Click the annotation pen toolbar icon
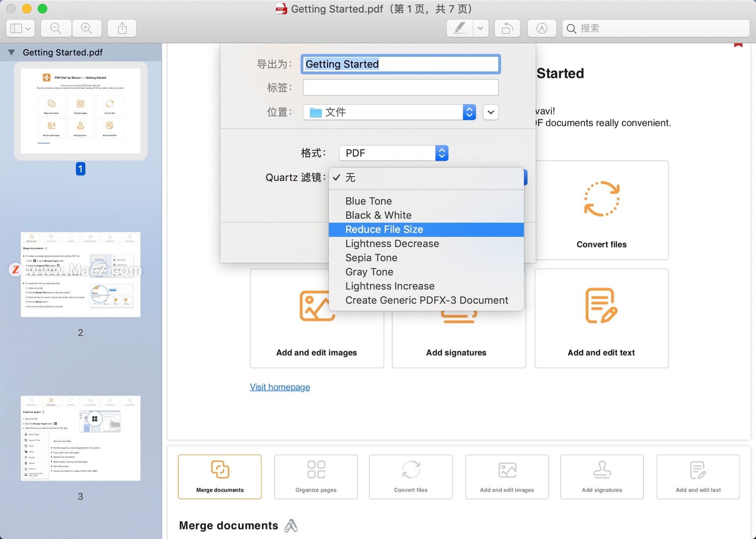The width and height of the screenshot is (756, 539). tap(460, 28)
